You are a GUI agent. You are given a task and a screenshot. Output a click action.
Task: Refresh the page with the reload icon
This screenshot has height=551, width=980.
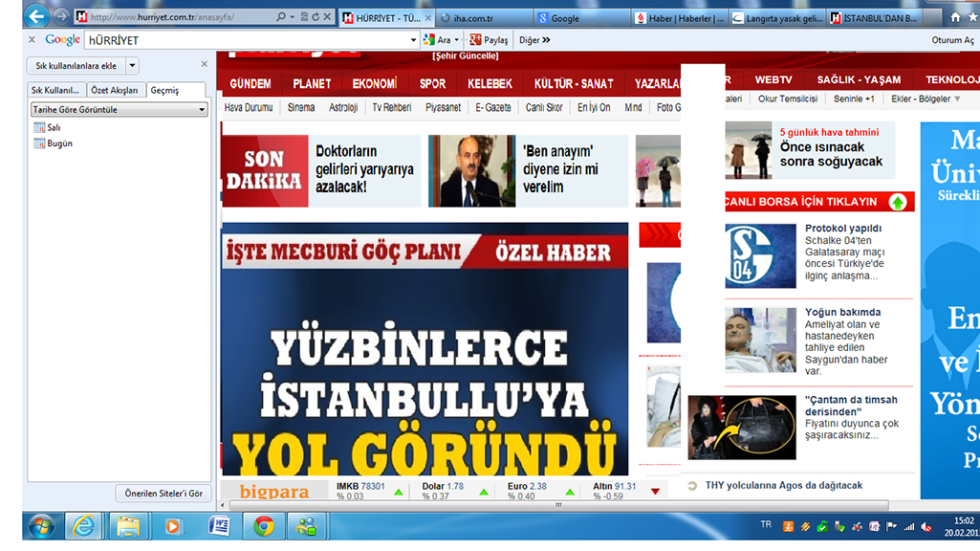click(x=316, y=17)
